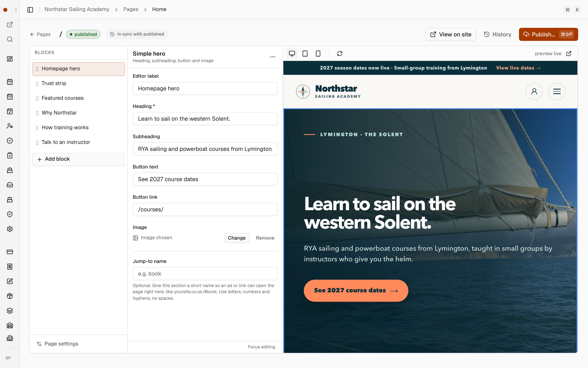This screenshot has width=588, height=368.
Task: Open the package box sidebar icon
Action: tap(10, 296)
